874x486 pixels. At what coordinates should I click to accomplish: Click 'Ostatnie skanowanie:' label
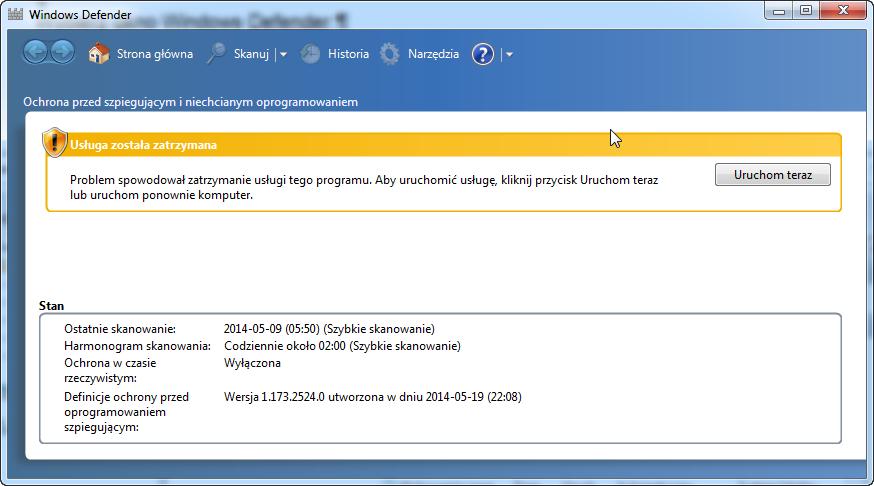pyautogui.click(x=120, y=329)
